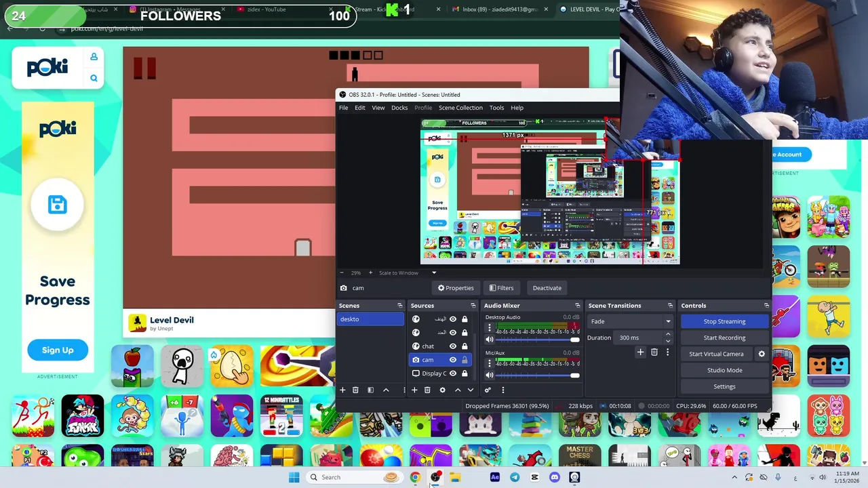Click the Save Progress floppy disk icon

(58, 204)
